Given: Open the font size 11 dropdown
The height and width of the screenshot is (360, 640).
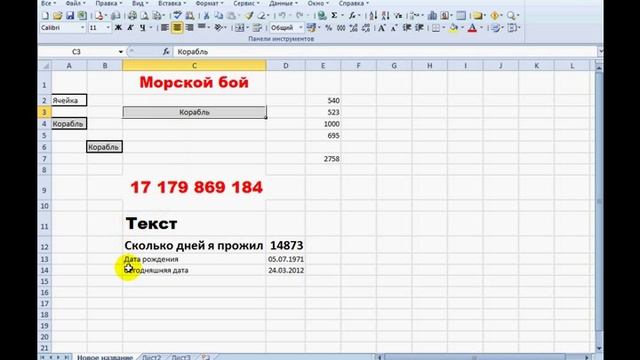Looking at the screenshot, I should tap(108, 28).
